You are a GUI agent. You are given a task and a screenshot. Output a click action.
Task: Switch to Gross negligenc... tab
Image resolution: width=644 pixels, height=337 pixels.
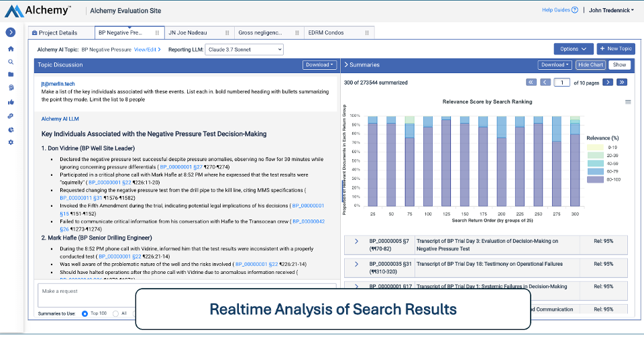269,33
